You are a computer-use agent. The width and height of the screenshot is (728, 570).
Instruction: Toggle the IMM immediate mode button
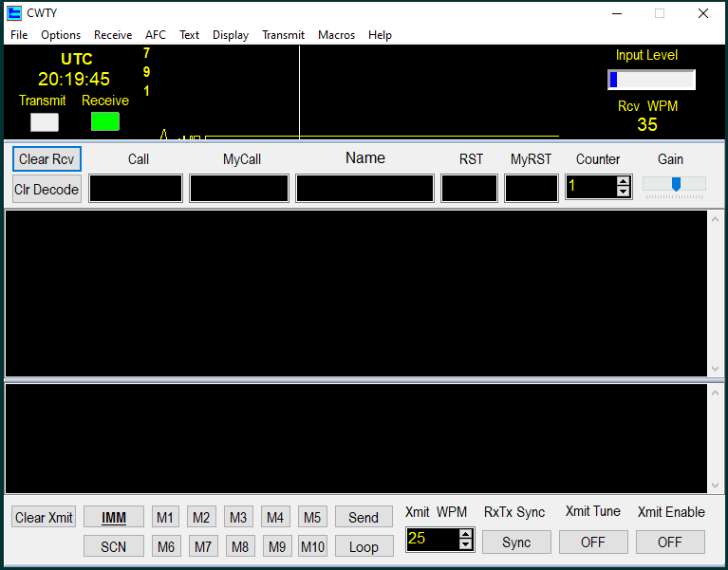[114, 518]
